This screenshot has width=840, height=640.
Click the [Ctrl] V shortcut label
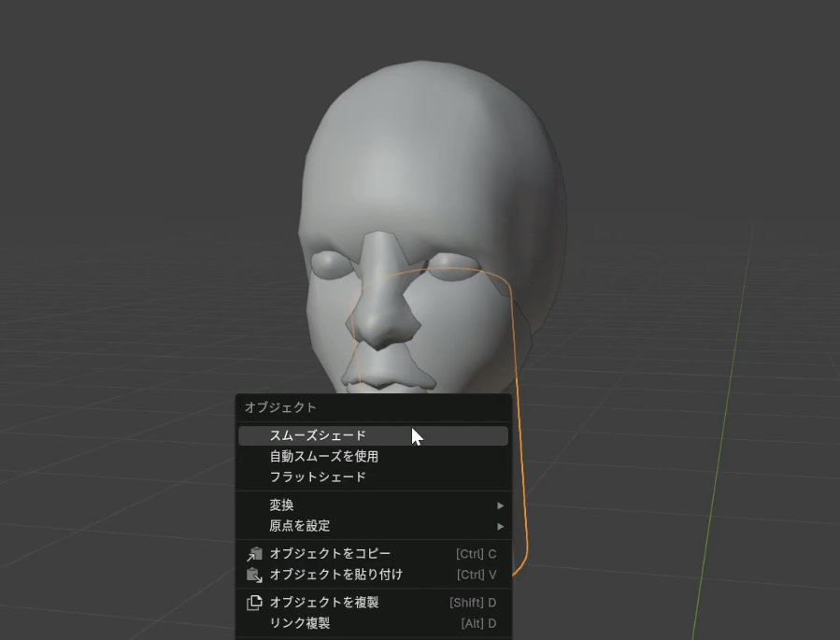pyautogui.click(x=477, y=575)
